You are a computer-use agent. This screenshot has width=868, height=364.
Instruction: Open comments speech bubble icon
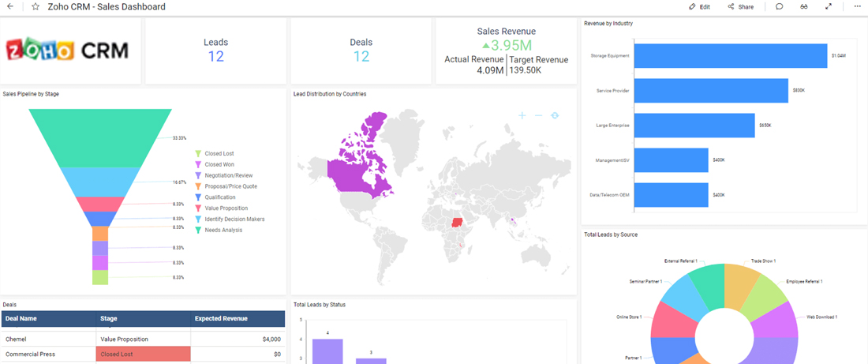[780, 6]
